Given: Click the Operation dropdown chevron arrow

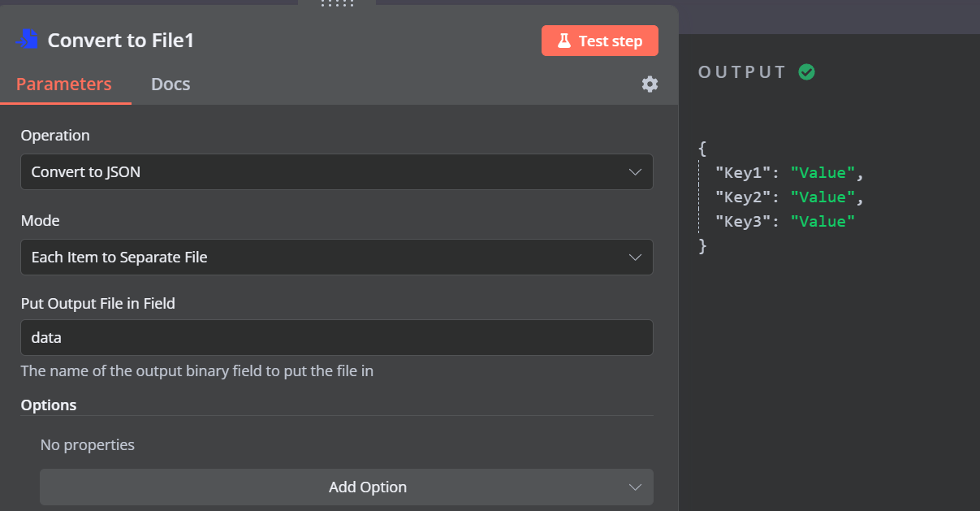Looking at the screenshot, I should 636,172.
